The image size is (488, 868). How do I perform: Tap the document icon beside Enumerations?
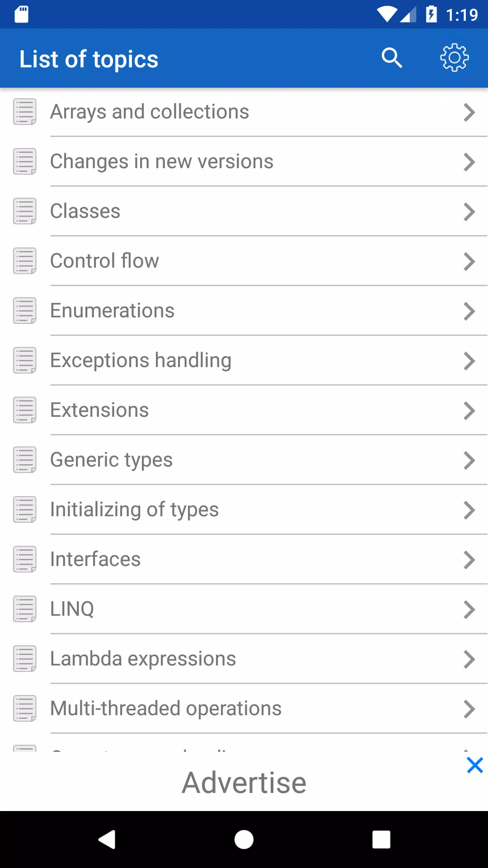(x=25, y=311)
